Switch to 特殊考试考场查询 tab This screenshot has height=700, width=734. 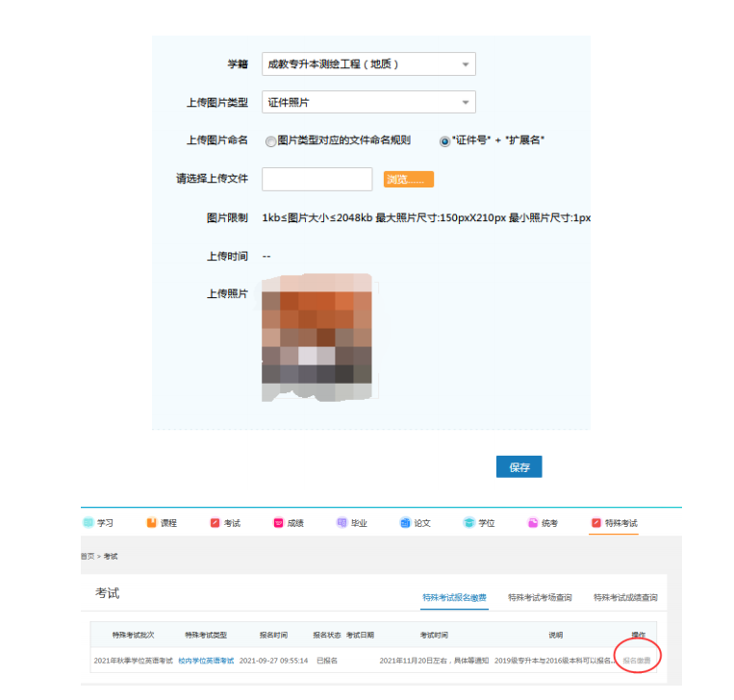point(540,597)
